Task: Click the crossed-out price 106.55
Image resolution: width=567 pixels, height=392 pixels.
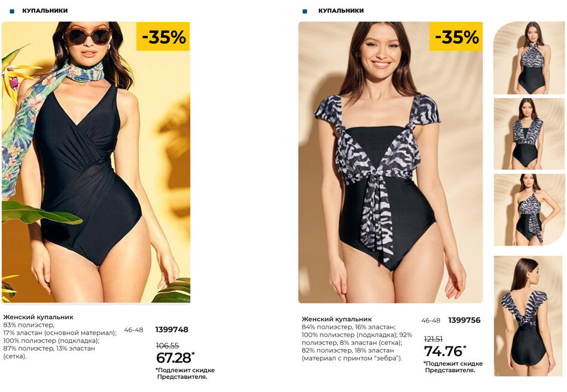Action: pyautogui.click(x=167, y=346)
